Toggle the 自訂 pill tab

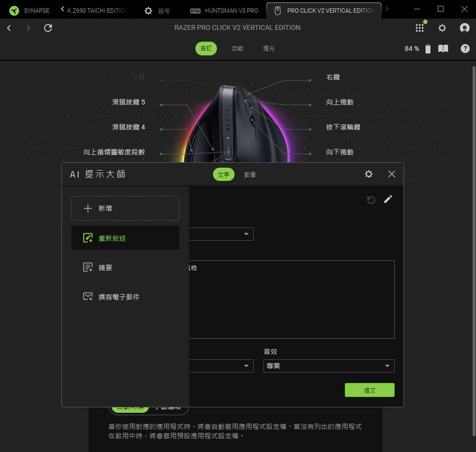[206, 48]
